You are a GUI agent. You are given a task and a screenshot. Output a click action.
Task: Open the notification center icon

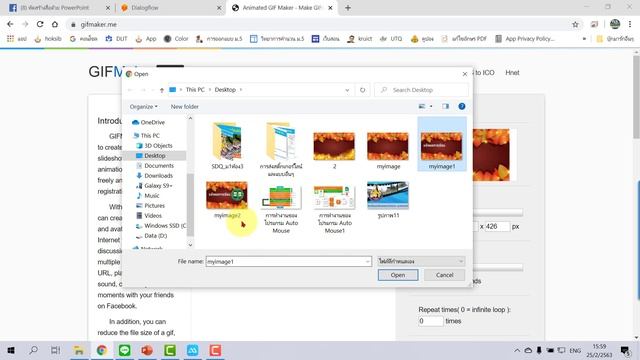(625, 350)
